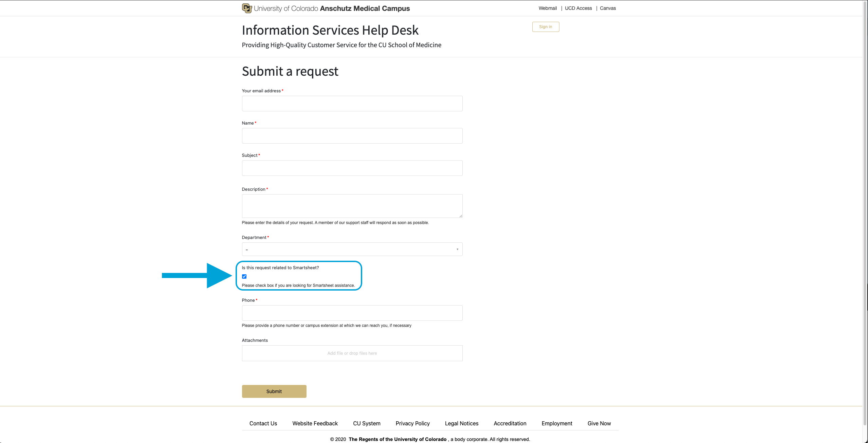868x443 pixels.
Task: Focus the email address field
Action: (352, 104)
